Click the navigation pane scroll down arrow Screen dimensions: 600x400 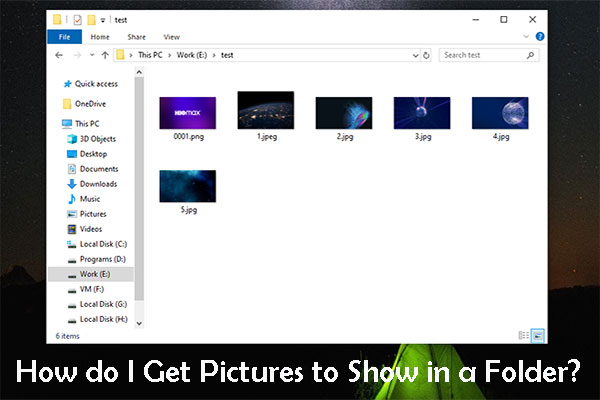click(x=139, y=323)
